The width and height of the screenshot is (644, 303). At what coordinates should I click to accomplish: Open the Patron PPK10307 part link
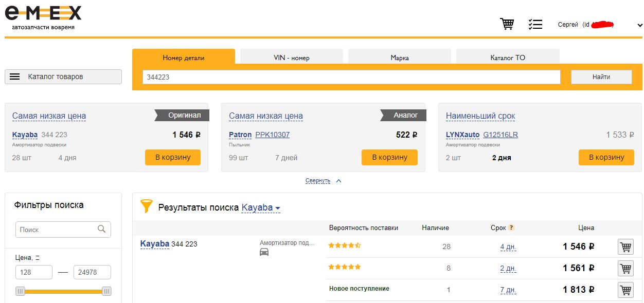click(272, 135)
